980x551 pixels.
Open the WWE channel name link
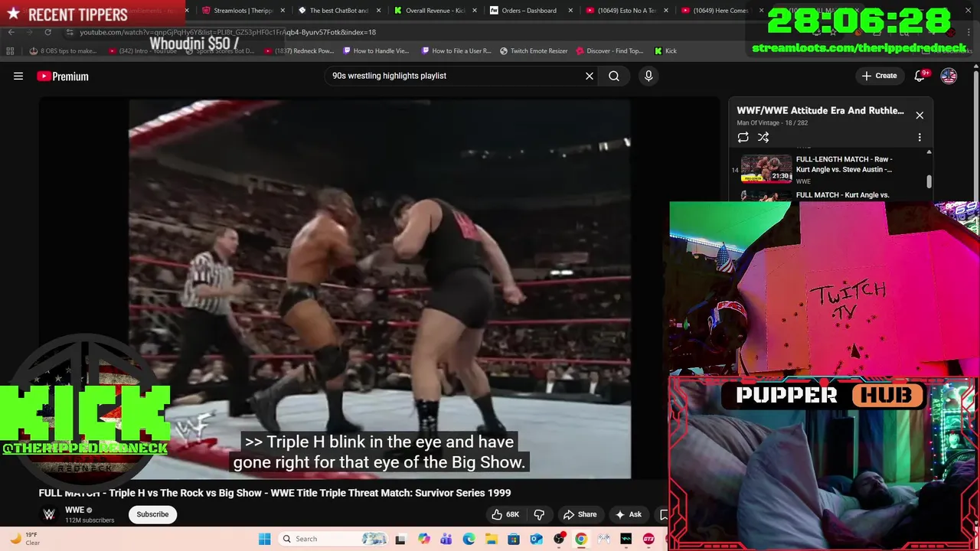coord(74,510)
